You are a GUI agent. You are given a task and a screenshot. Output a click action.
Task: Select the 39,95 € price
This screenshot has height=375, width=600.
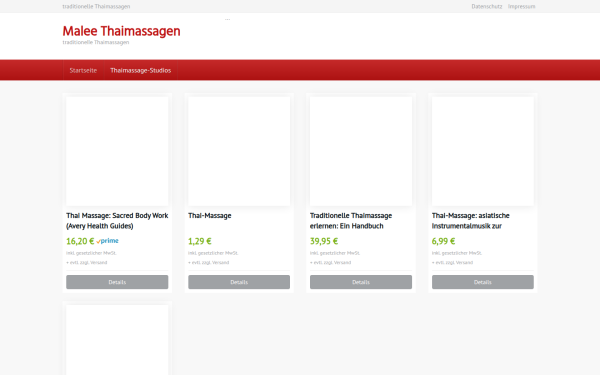tap(324, 241)
